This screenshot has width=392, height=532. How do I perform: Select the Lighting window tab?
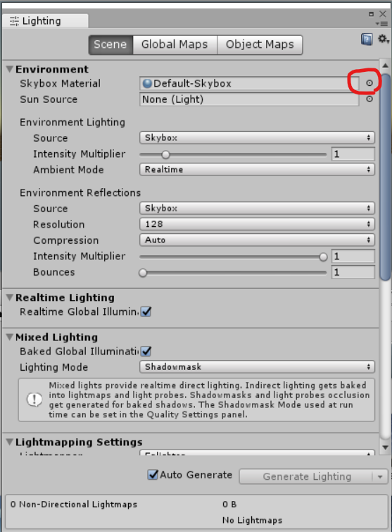click(x=45, y=21)
